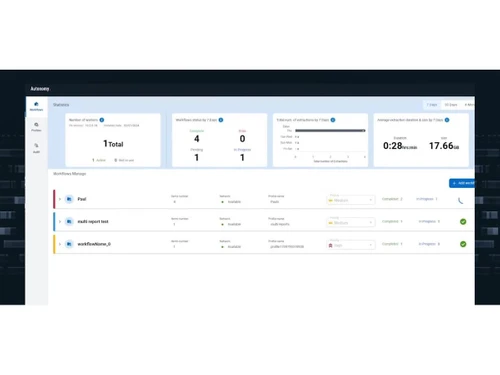Viewport: 500px width, 375px height.
Task: Click In Progress count link in Paul row
Action: (427, 199)
